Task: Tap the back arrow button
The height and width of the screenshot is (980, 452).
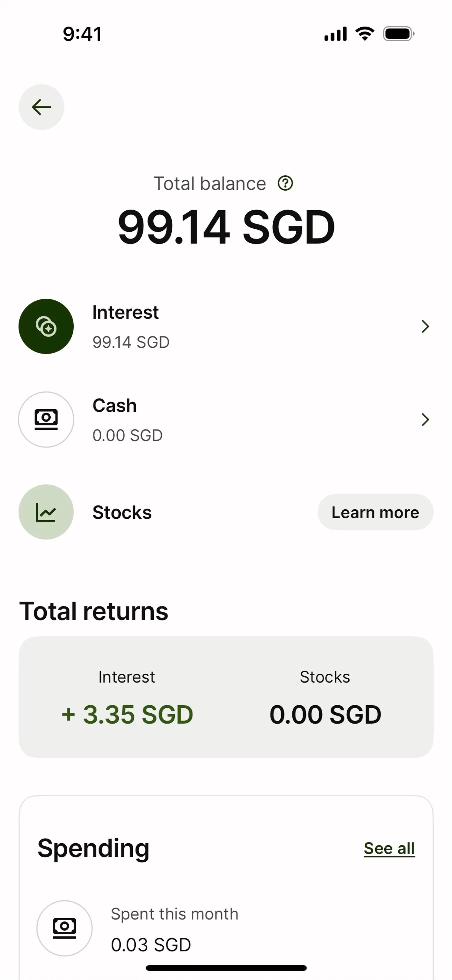Action: point(41,107)
